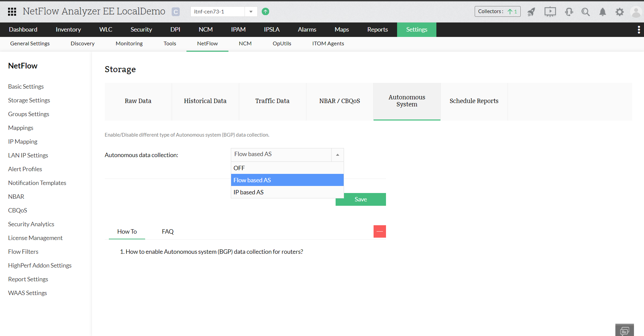Open the WLC menu
This screenshot has width=644, height=336.
(106, 30)
